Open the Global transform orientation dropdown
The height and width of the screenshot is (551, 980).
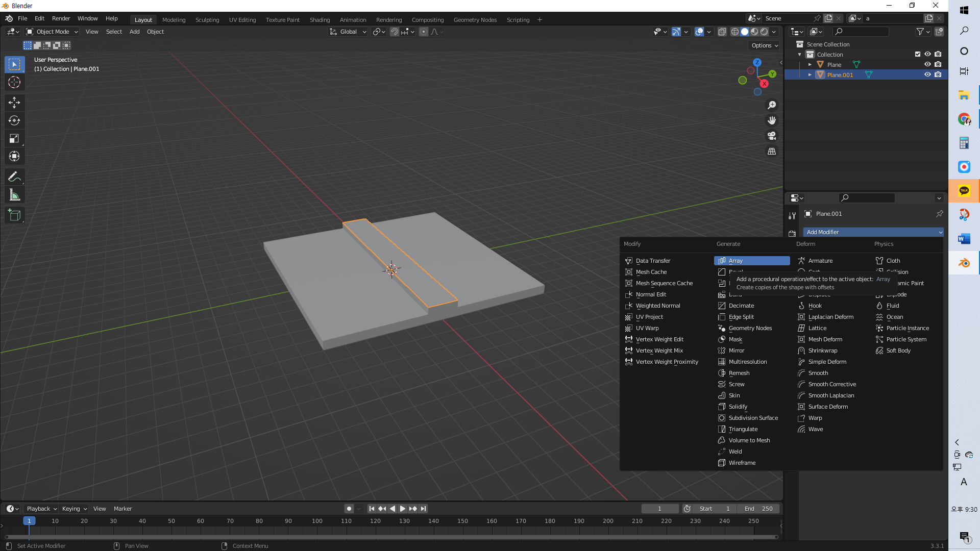348,32
